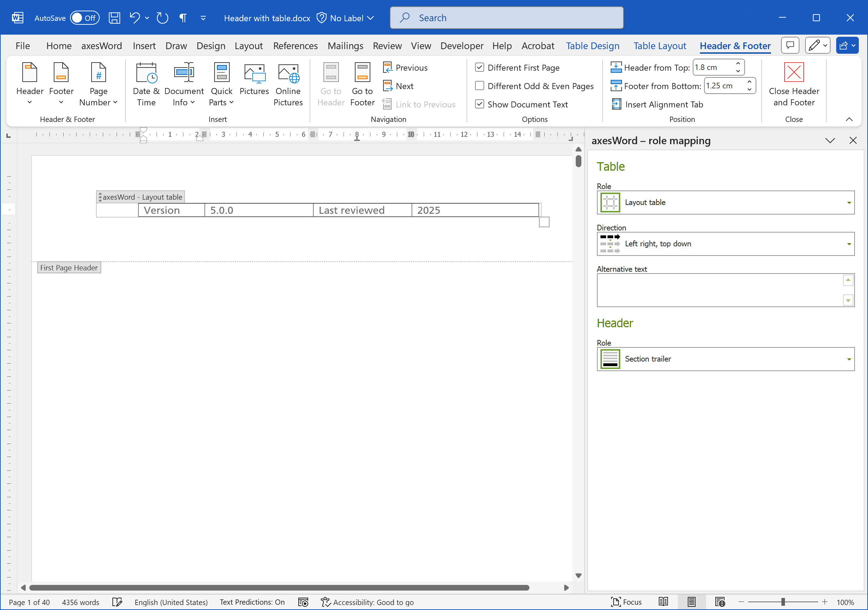Close axesWord role mapping pane

853,141
